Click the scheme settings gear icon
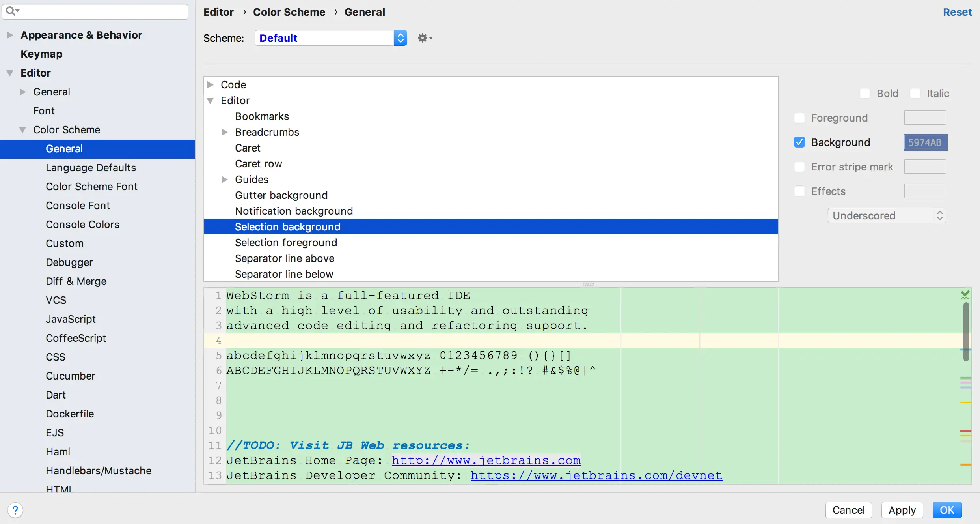 [423, 38]
